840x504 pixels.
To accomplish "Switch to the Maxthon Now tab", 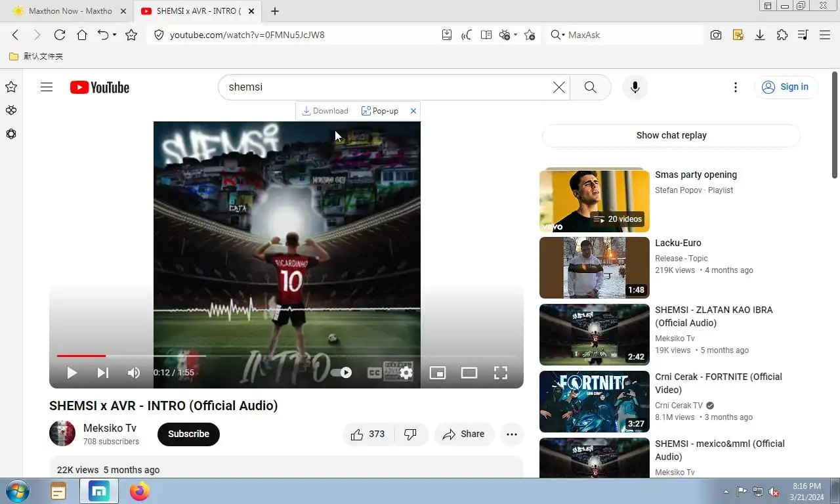I will tap(67, 11).
